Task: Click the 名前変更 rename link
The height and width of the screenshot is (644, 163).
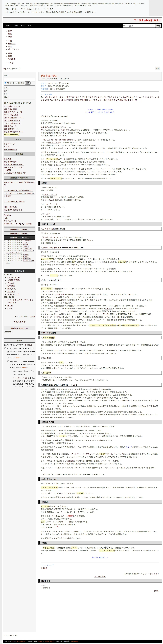Action: 11,59
